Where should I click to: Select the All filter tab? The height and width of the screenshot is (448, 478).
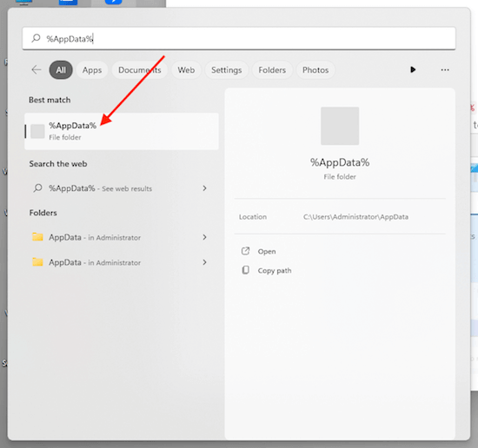[x=61, y=70]
